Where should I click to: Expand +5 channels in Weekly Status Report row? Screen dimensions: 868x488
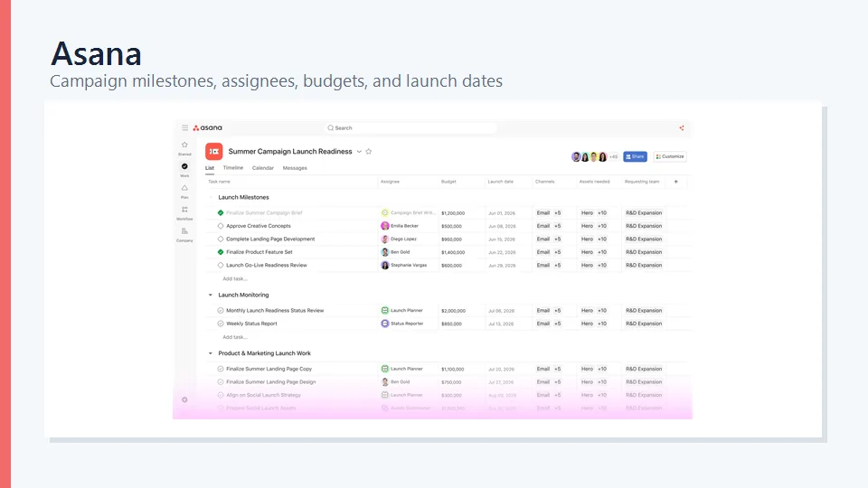point(558,324)
